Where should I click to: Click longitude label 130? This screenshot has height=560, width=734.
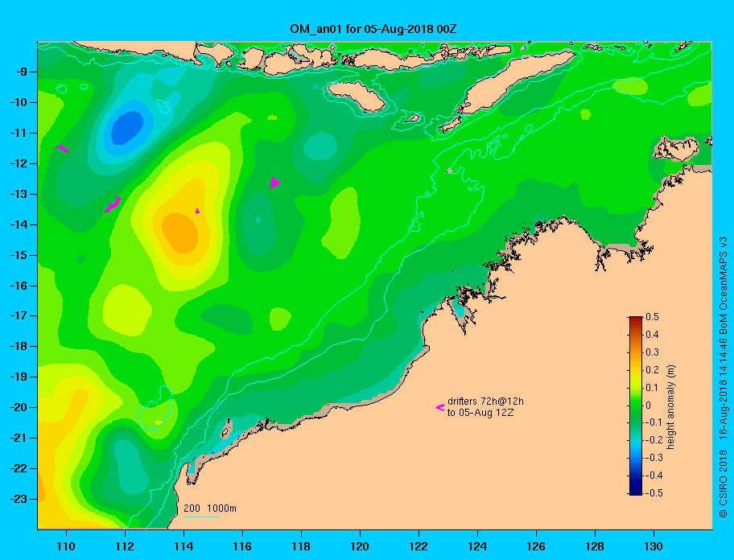pyautogui.click(x=654, y=546)
